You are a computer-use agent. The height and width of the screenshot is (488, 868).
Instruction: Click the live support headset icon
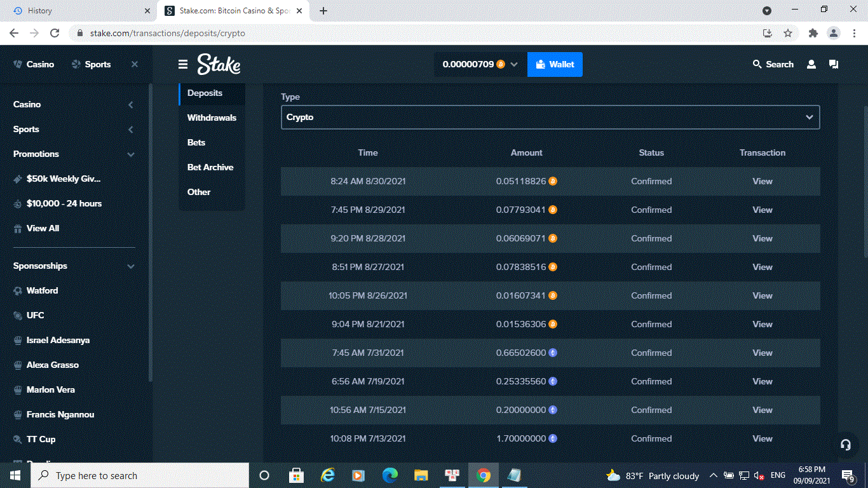point(846,445)
